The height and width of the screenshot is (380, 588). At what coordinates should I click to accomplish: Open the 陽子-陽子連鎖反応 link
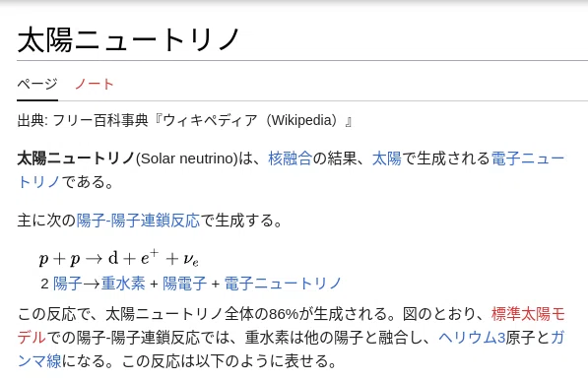click(138, 221)
